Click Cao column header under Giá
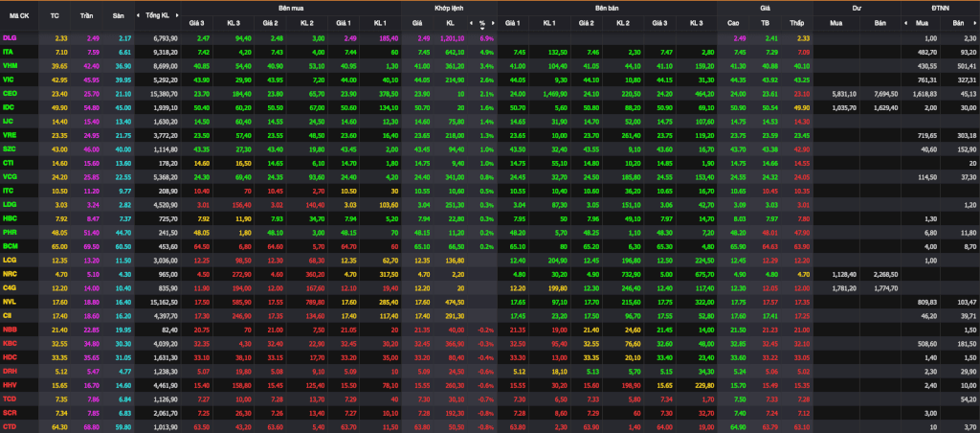 click(734, 23)
